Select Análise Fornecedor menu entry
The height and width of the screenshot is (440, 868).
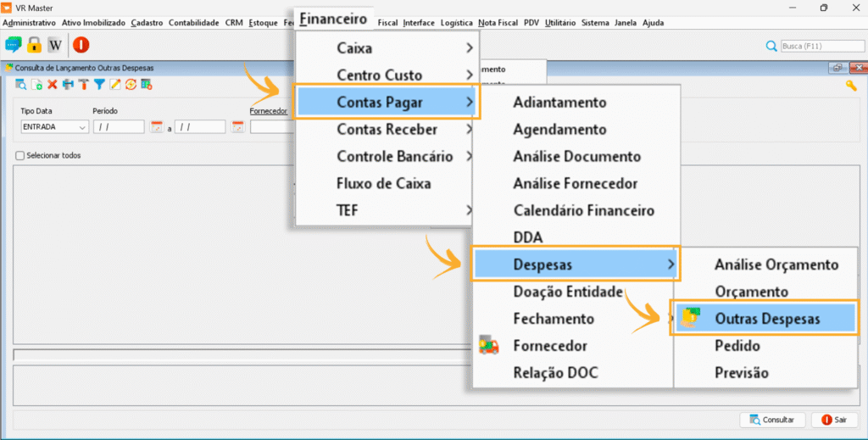574,183
